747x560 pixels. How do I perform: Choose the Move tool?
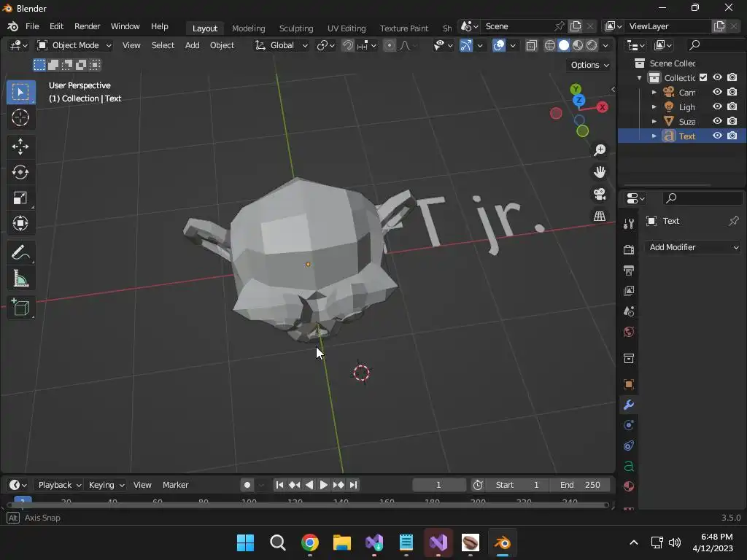(x=20, y=147)
